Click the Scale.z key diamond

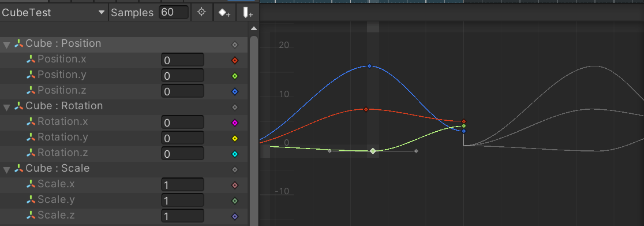click(x=234, y=217)
